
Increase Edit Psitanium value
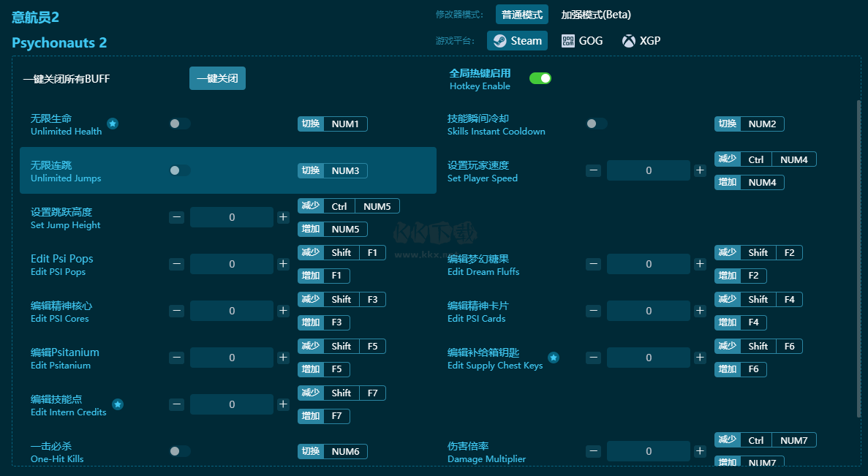[283, 358]
